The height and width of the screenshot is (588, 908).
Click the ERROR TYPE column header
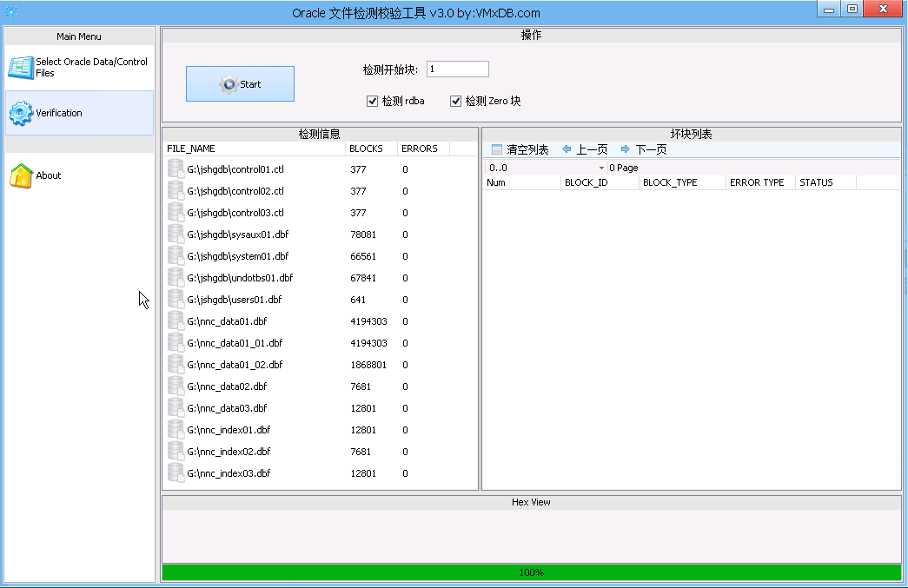click(761, 182)
